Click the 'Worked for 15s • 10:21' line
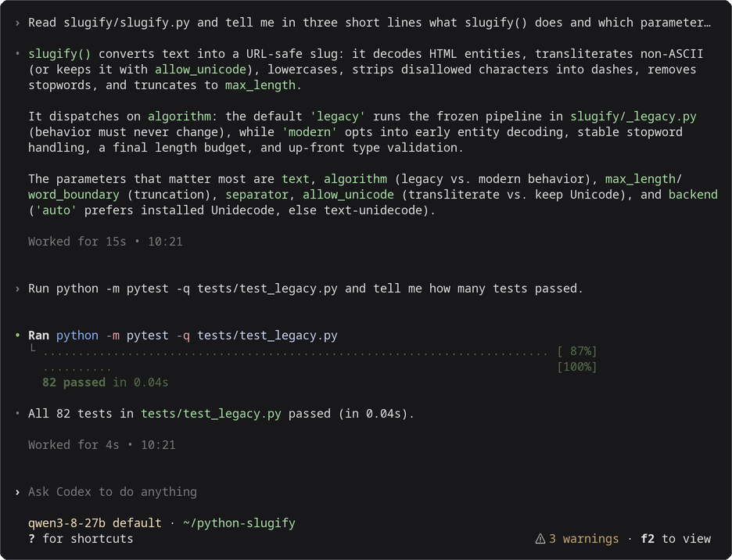732x560 pixels. pyautogui.click(x=105, y=242)
